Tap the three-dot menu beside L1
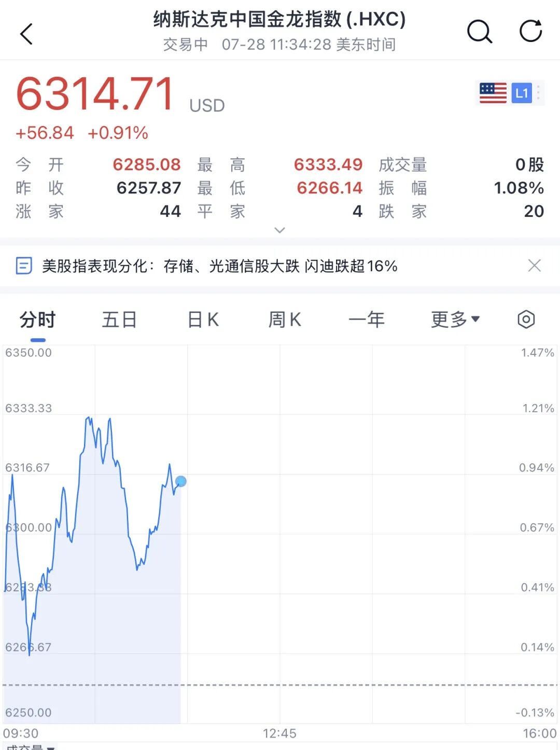This screenshot has height=750, width=560. [x=539, y=92]
